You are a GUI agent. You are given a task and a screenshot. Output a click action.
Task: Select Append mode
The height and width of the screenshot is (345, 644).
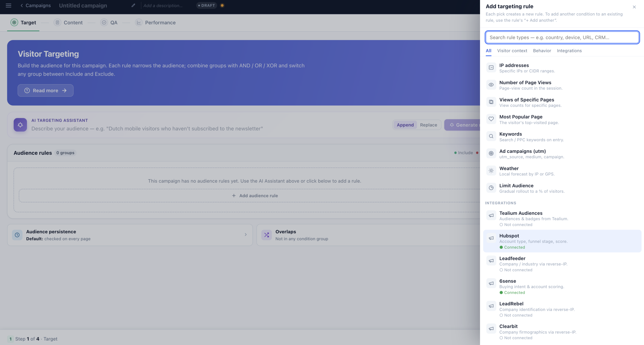pos(405,125)
